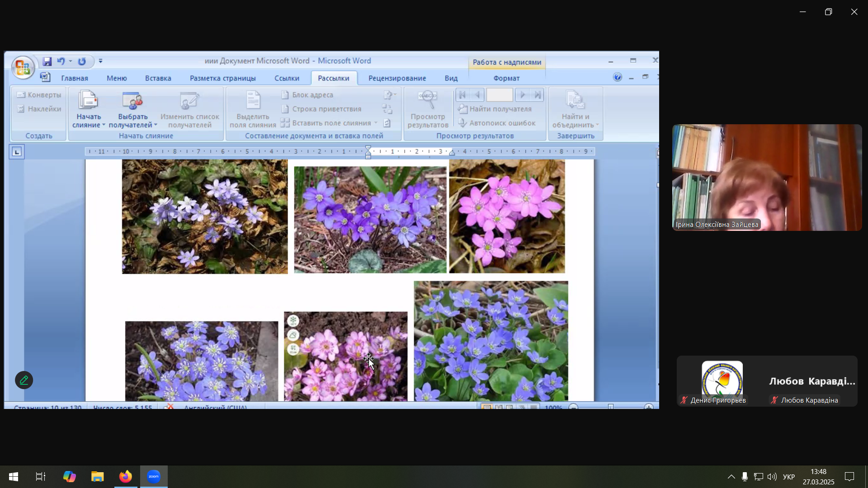Toggle the Zoom annotation pencil button
Image resolution: width=868 pixels, height=488 pixels.
click(x=24, y=380)
